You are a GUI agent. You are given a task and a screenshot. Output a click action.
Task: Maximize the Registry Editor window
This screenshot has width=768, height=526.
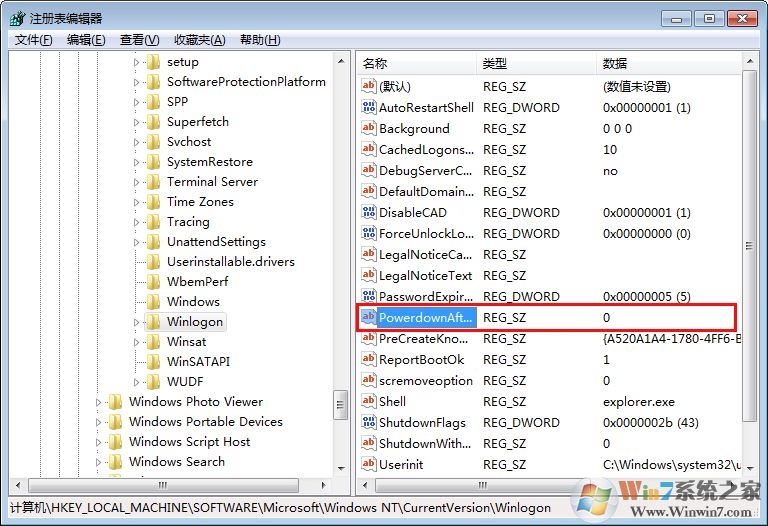tap(709, 19)
